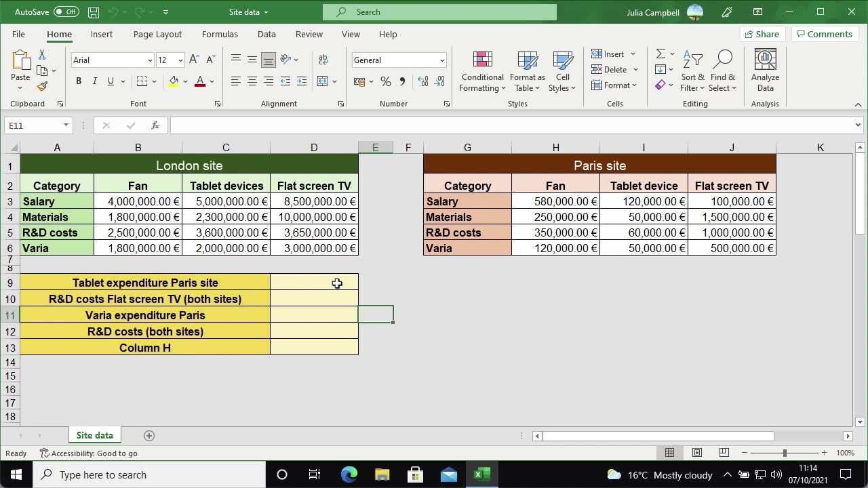Toggle Italic formatting
This screenshot has height=488, width=868.
[x=94, y=81]
